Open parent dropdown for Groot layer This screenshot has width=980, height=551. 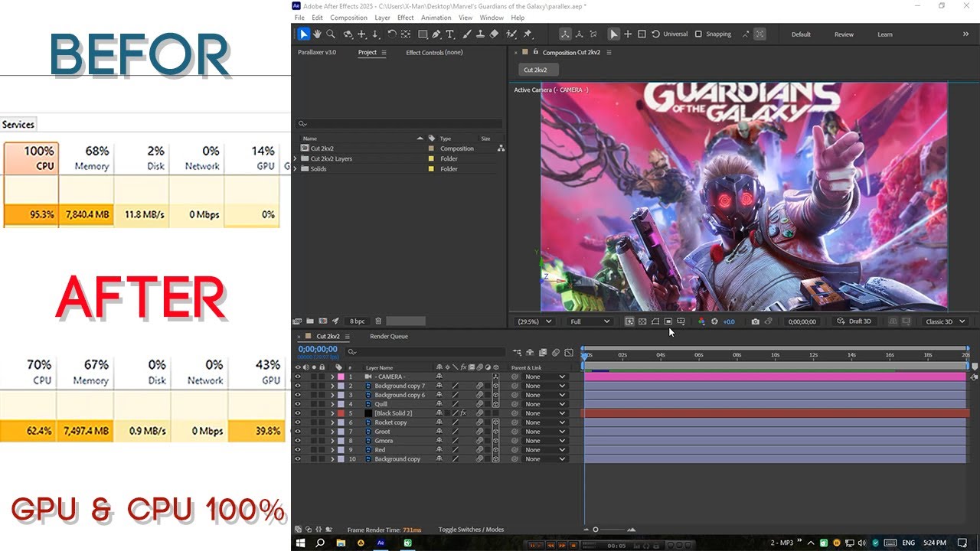545,432
